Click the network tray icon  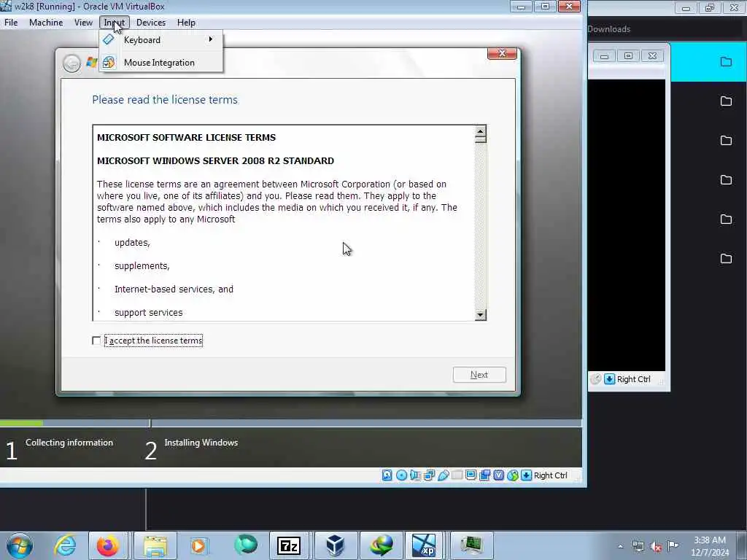[638, 546]
